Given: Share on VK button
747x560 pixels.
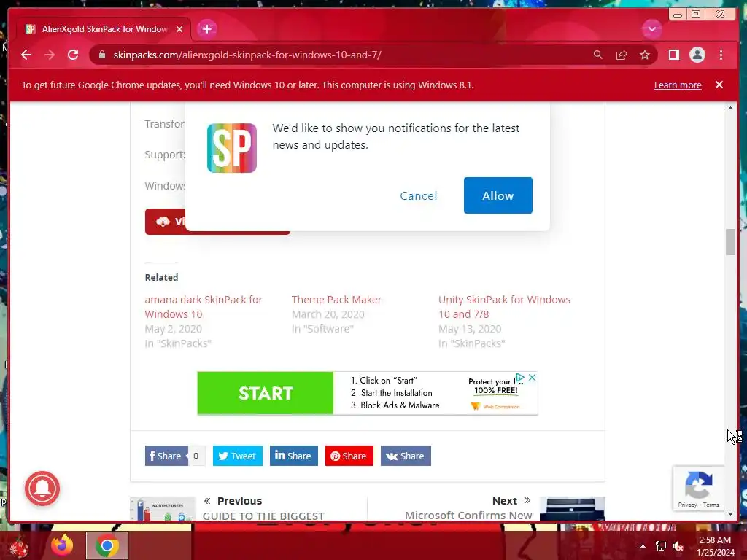Looking at the screenshot, I should pyautogui.click(x=406, y=456).
